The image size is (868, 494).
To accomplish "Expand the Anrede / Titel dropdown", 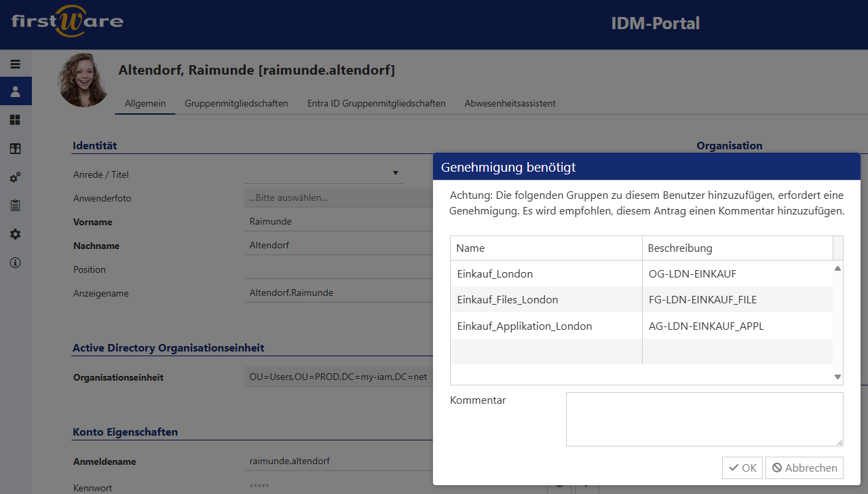I will click(395, 174).
